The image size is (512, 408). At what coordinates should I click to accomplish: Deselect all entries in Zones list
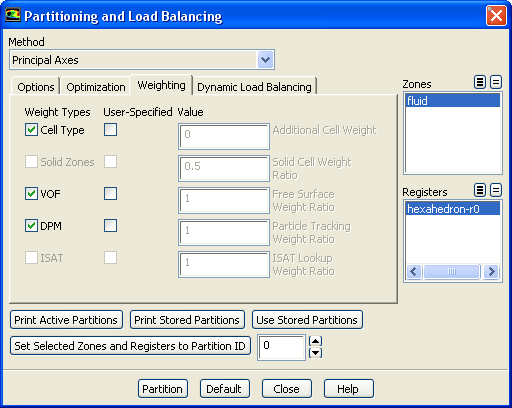[x=496, y=82]
